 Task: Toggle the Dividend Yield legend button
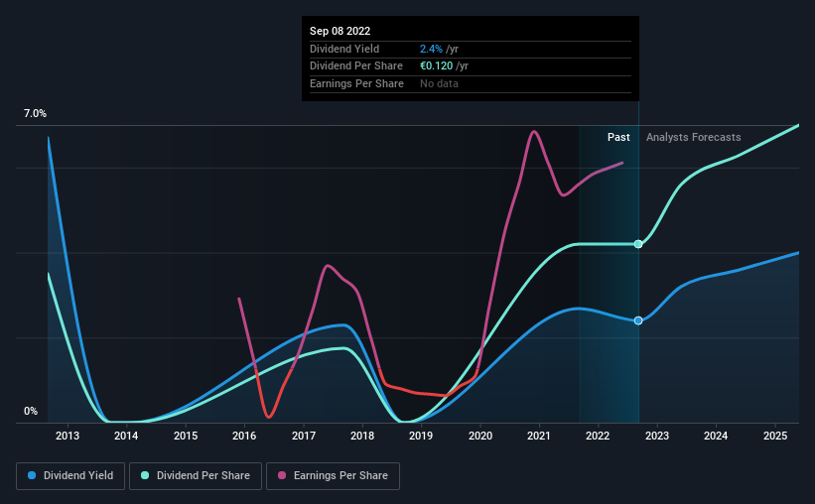click(70, 476)
